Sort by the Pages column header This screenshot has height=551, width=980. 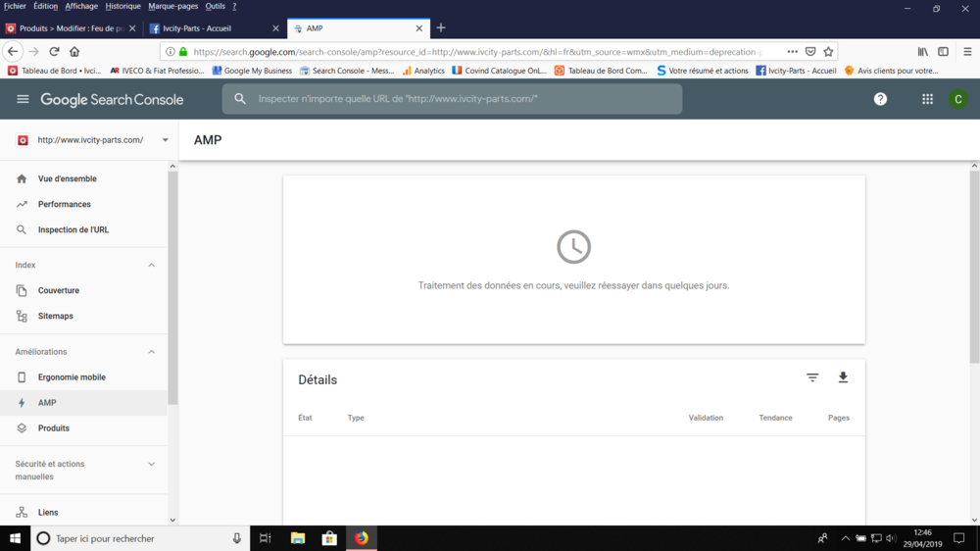(838, 418)
